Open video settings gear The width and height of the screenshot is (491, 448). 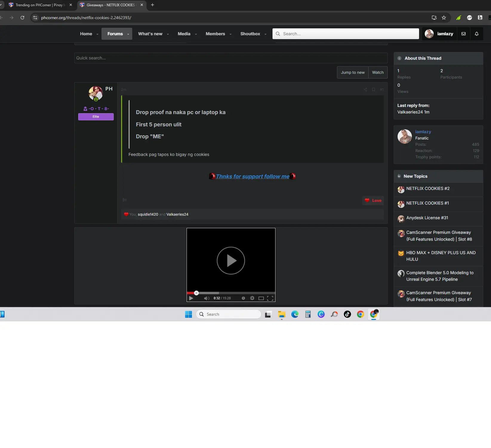point(252,298)
